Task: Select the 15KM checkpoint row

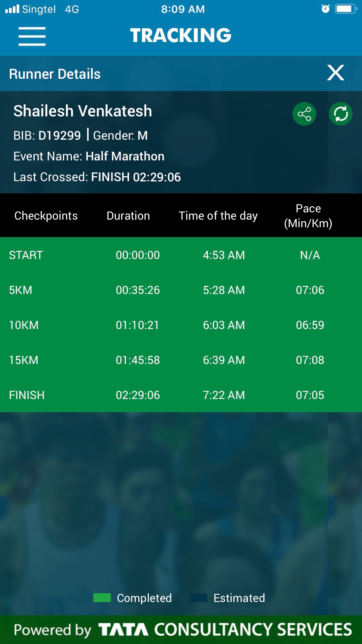Action: click(x=181, y=360)
